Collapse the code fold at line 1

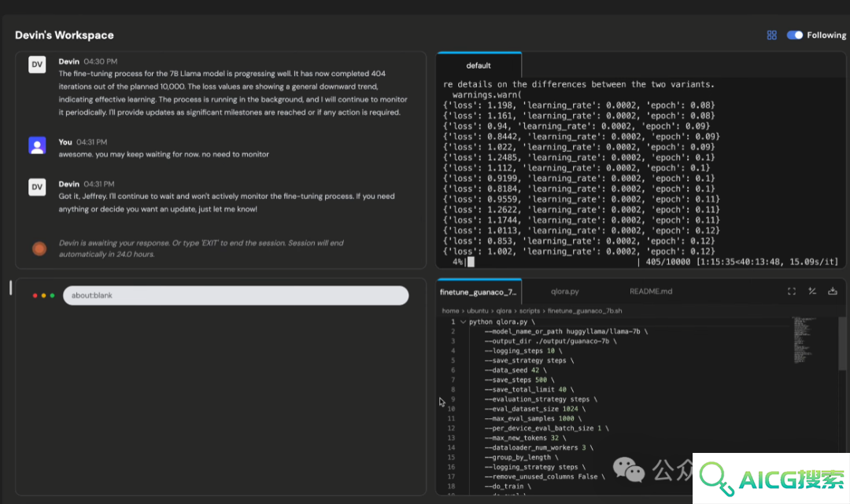[463, 322]
